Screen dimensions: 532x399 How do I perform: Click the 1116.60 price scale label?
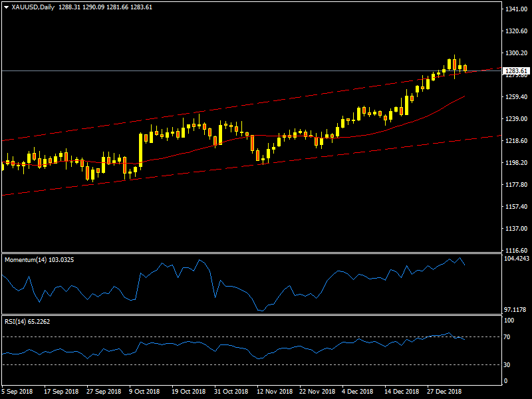516,250
